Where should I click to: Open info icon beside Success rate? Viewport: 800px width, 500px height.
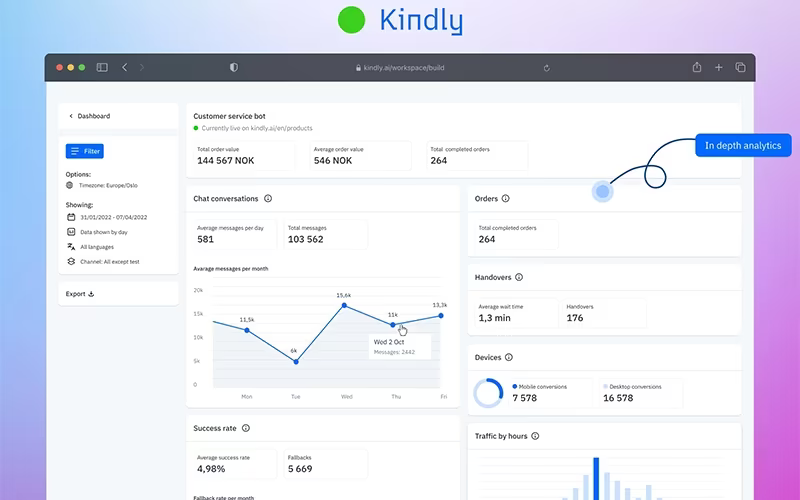point(245,428)
